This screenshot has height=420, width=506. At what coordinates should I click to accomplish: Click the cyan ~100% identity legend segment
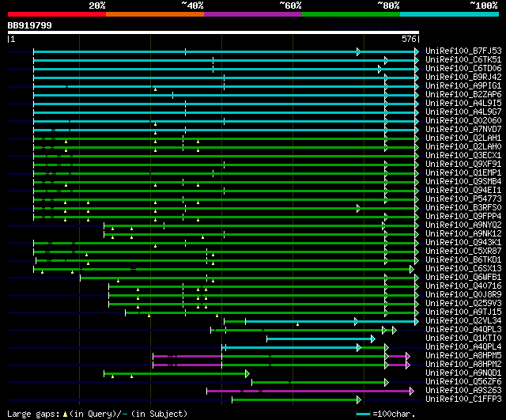click(450, 14)
